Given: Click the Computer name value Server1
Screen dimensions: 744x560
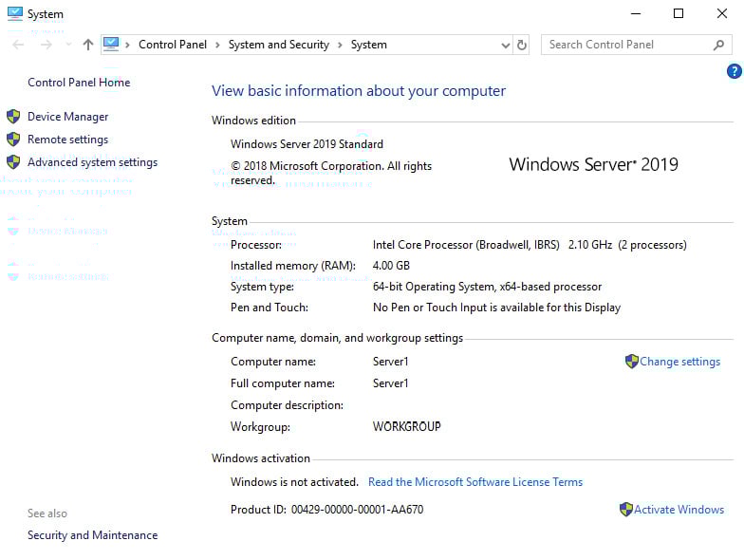Looking at the screenshot, I should point(391,362).
